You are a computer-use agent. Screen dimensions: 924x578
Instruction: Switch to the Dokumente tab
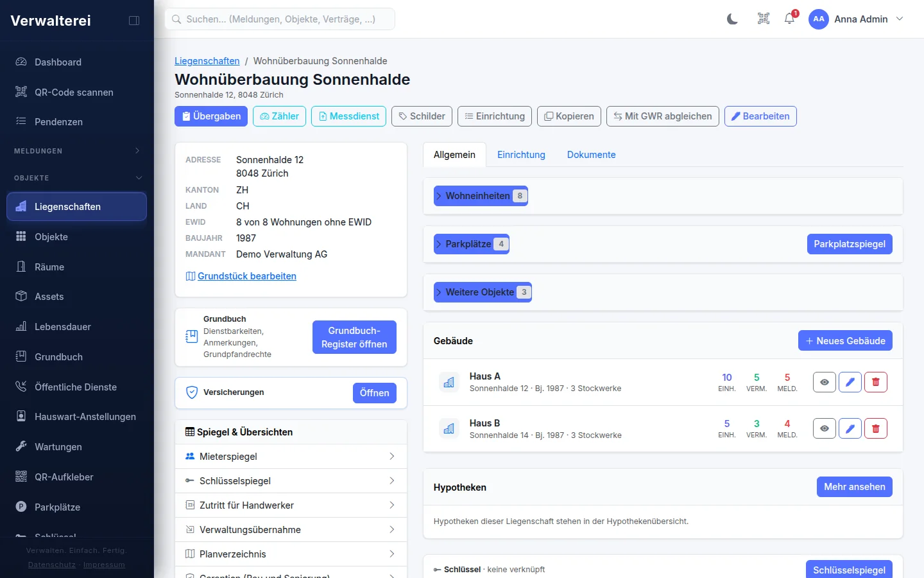591,155
